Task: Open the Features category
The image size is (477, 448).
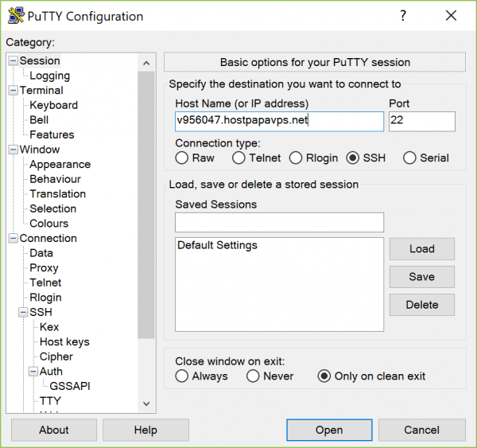Action: [52, 134]
